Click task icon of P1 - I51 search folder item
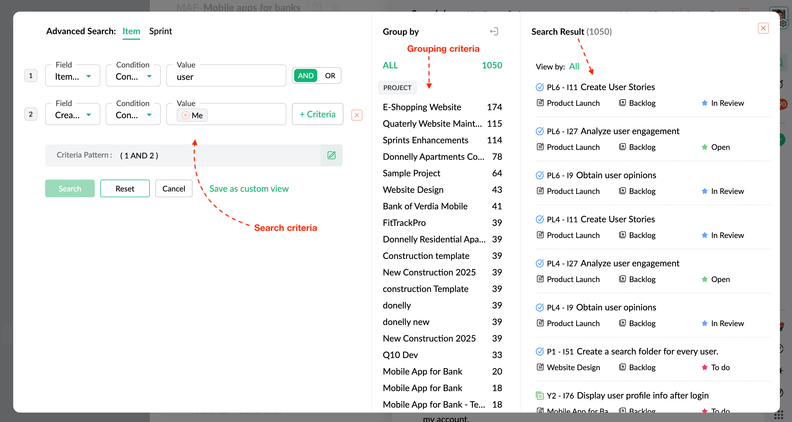Viewport: 792px width, 422px height. (x=539, y=351)
